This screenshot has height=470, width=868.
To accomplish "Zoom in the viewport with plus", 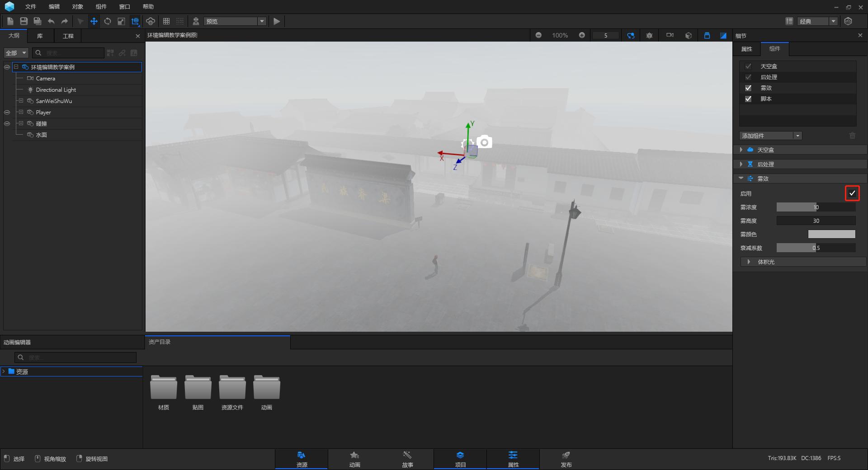I will click(582, 35).
